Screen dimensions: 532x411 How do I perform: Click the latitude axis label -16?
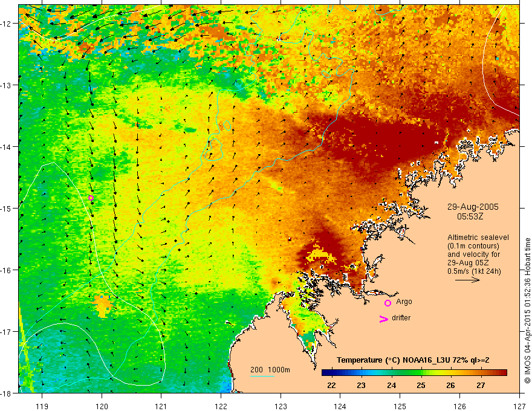coord(7,270)
